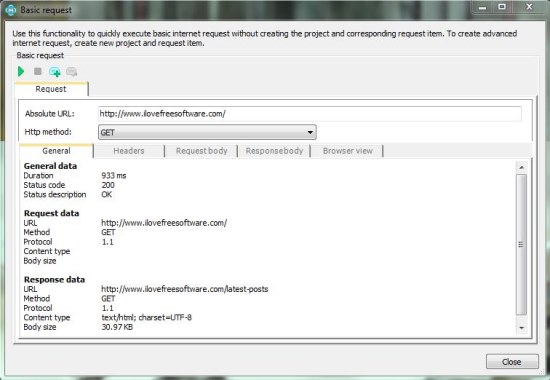Click the add request item icon
Viewport: 550px width, 380px height.
tap(55, 72)
